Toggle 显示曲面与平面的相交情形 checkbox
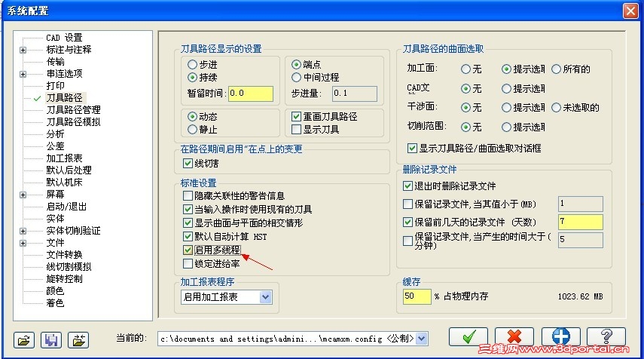Screen dimensions: 644x359 (x=188, y=223)
